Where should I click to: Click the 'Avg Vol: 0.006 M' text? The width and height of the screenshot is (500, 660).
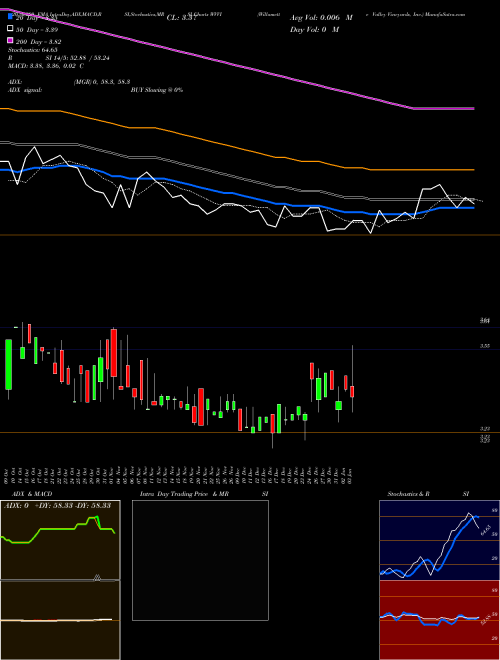point(321,18)
